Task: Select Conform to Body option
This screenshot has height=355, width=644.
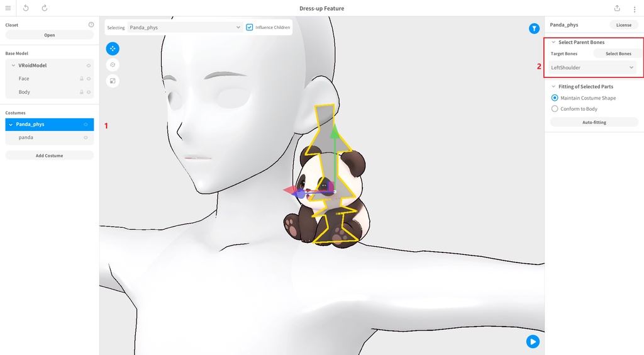Action: click(x=555, y=109)
